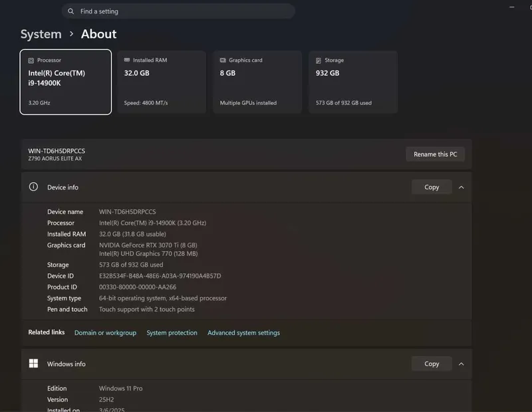Click 32.0 GB (31.8 GB usable) value
This screenshot has width=532, height=412.
pos(132,234)
